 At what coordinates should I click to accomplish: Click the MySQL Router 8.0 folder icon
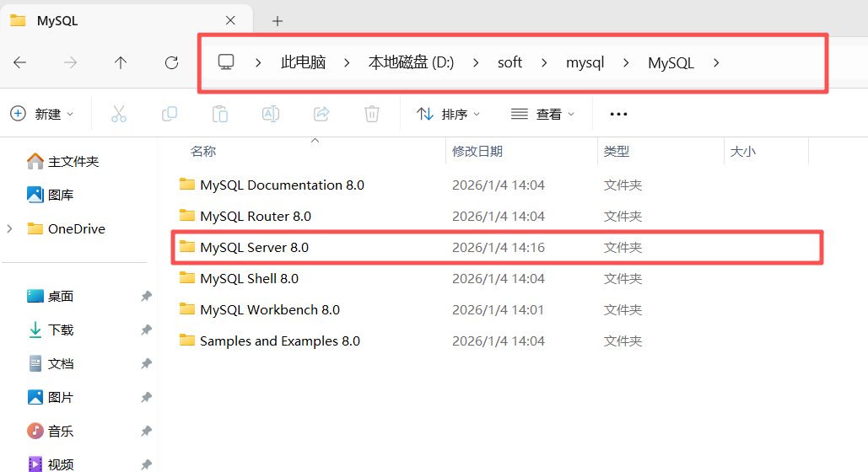(x=187, y=215)
